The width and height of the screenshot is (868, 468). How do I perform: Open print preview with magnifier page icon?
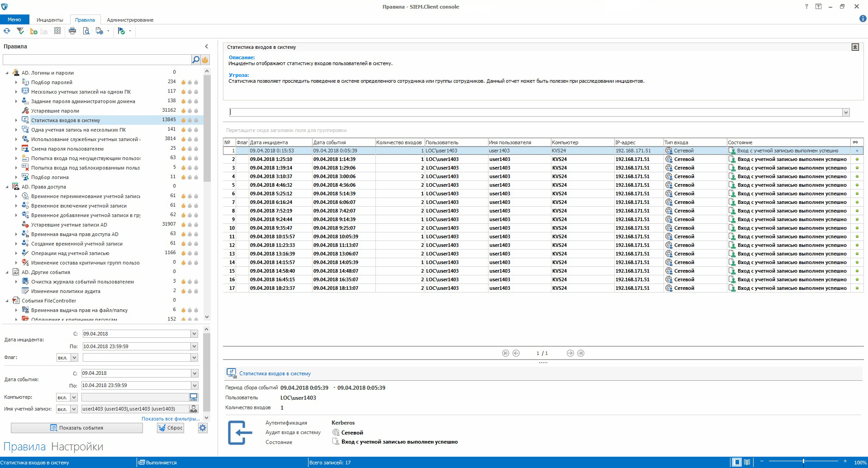pos(86,31)
